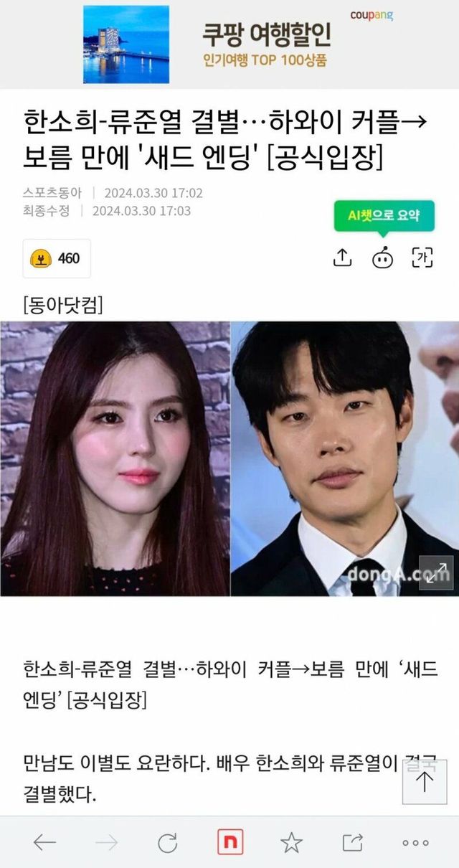Bookmark the page with star icon
This screenshot has height=868, width=459.
(x=291, y=843)
